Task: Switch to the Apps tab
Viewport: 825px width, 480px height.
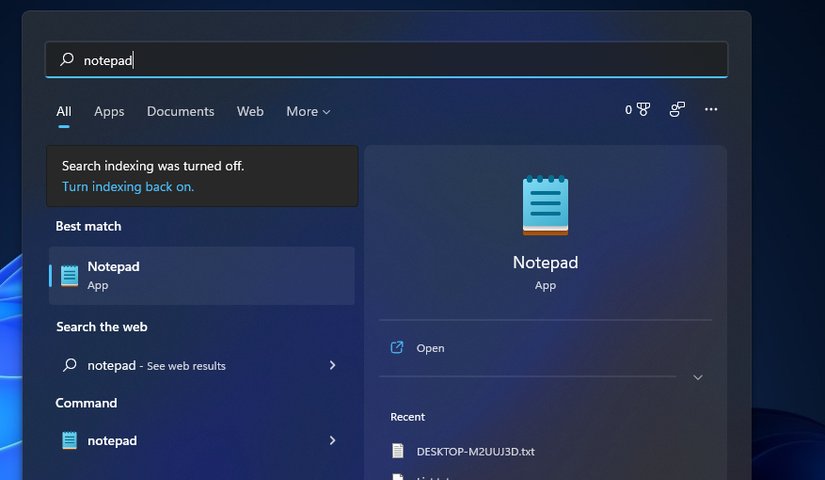Action: [109, 112]
